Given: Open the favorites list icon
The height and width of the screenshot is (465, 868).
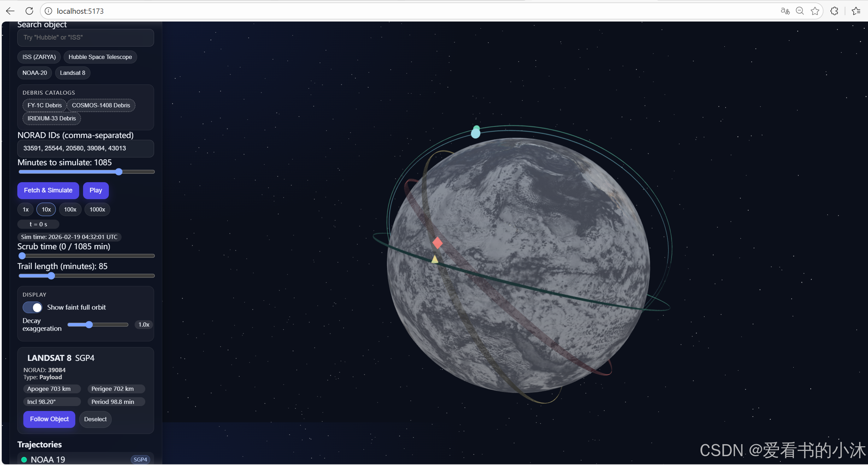Looking at the screenshot, I should [x=856, y=11].
